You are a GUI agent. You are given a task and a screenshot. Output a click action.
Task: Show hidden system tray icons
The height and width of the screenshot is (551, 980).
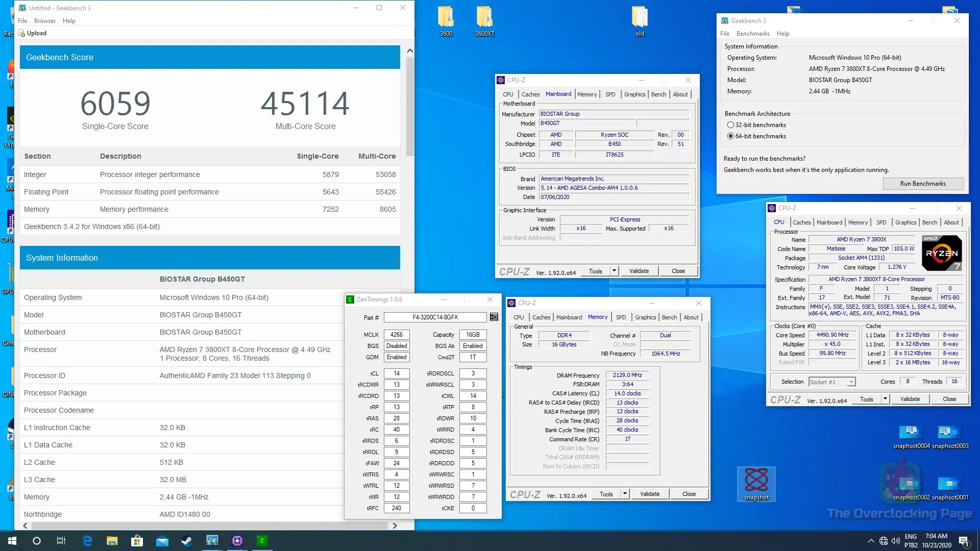pyautogui.click(x=871, y=541)
